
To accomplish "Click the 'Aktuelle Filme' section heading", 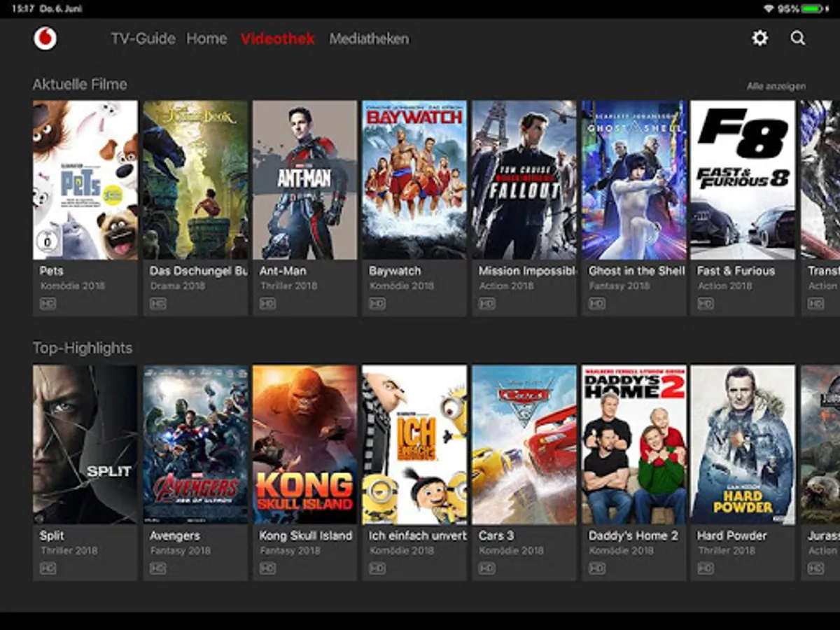I will 80,85.
